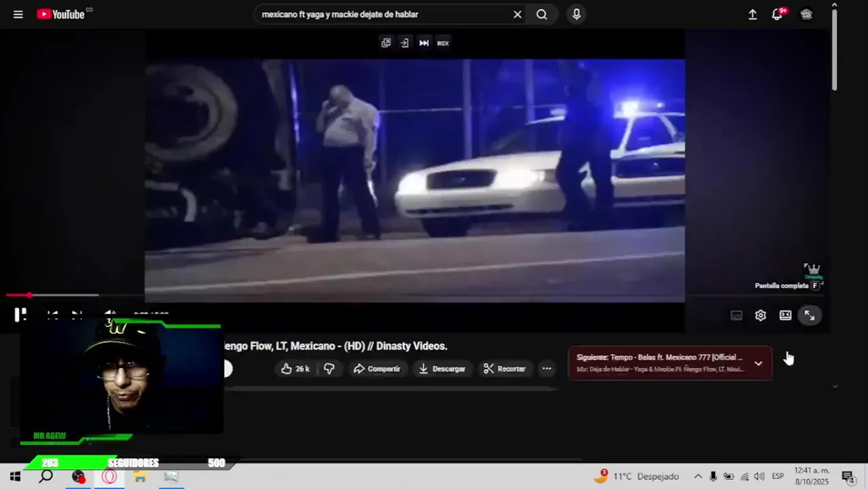Click the video frame to pause
This screenshot has width=868, height=489.
tap(414, 180)
